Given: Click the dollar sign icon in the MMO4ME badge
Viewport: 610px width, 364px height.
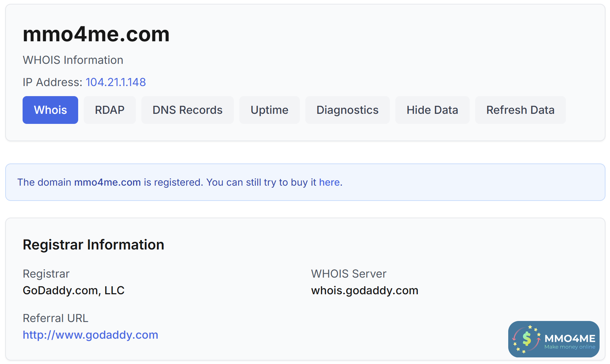Looking at the screenshot, I should pyautogui.click(x=527, y=339).
